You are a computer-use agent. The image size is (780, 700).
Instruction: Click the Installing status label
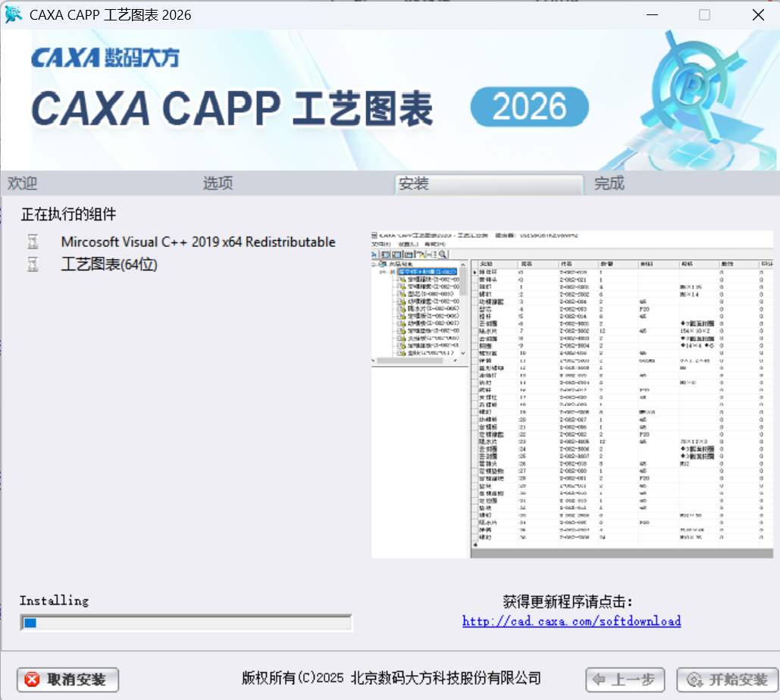[x=55, y=601]
